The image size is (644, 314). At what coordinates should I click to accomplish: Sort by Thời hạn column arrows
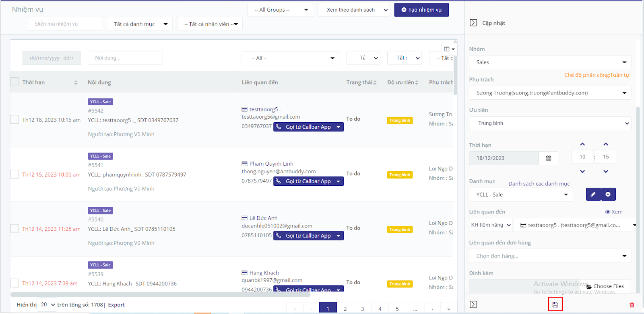pos(76,82)
